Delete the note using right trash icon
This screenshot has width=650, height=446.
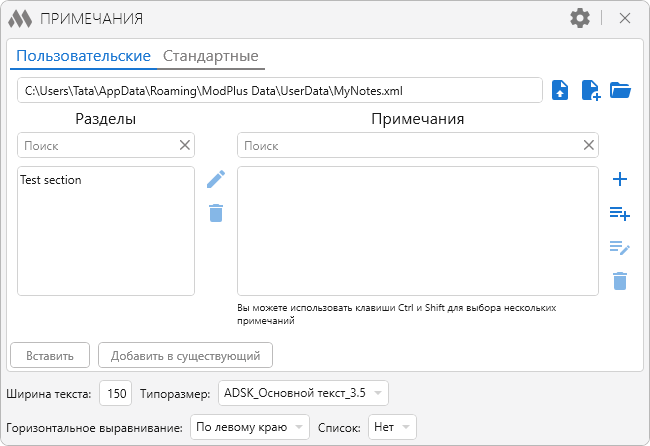[620, 281]
